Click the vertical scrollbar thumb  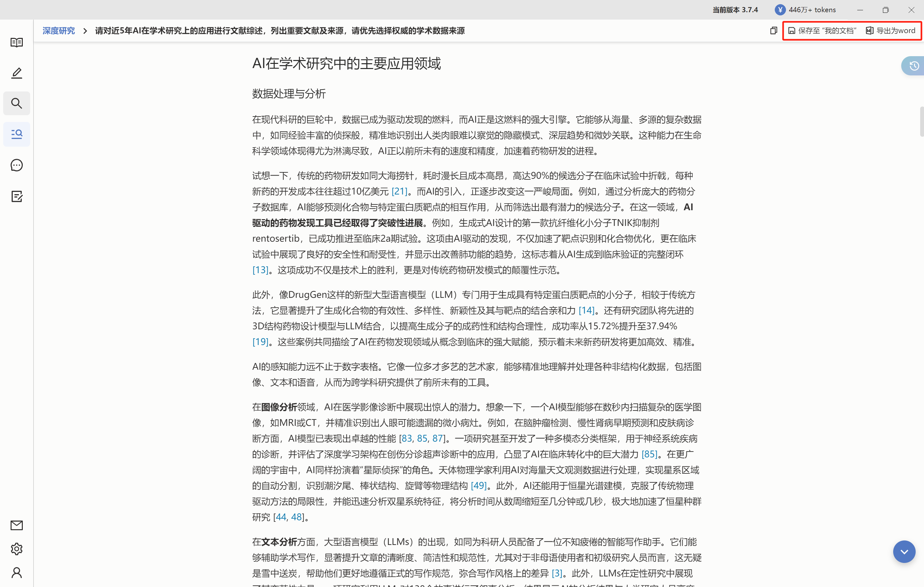point(922,122)
